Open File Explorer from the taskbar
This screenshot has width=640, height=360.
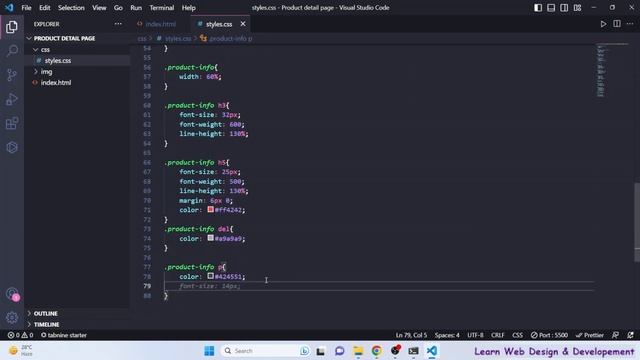point(358,351)
